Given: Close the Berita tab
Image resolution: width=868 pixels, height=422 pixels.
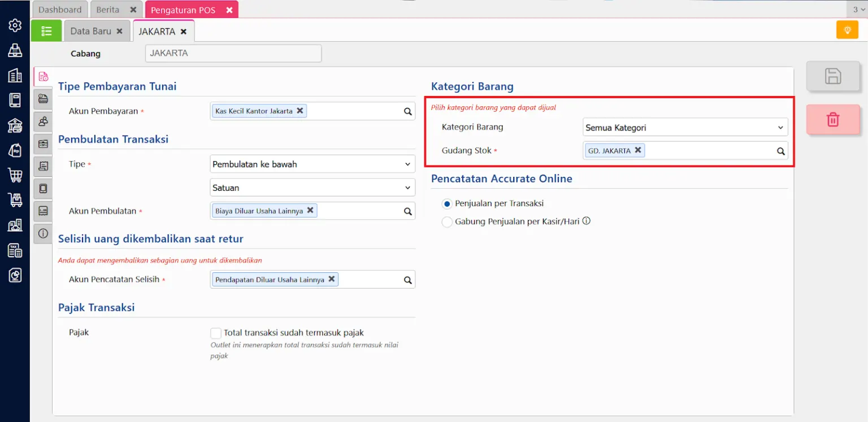Looking at the screenshot, I should point(133,10).
